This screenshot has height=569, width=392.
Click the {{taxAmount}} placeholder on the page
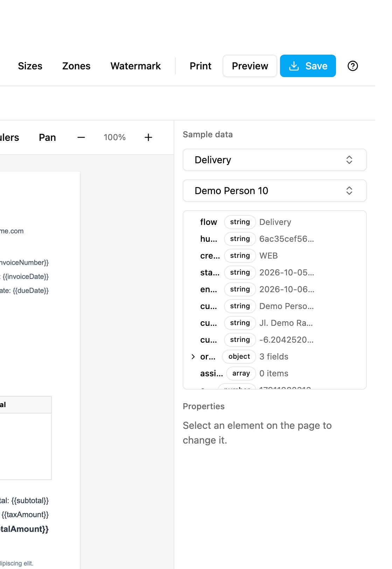25,514
